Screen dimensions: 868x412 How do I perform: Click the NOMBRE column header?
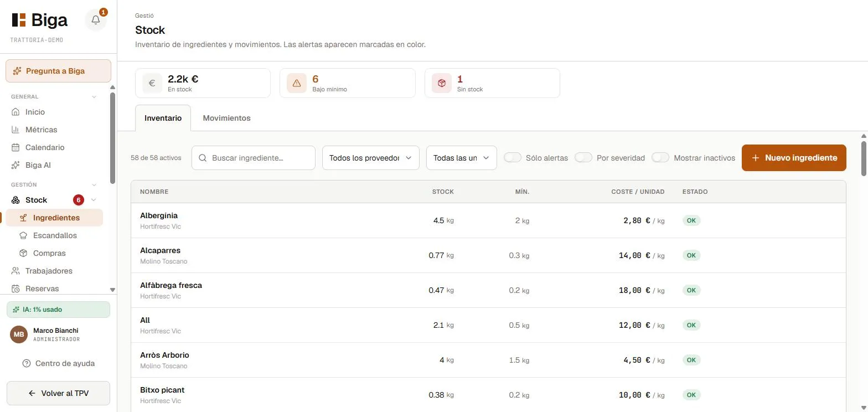click(x=154, y=192)
